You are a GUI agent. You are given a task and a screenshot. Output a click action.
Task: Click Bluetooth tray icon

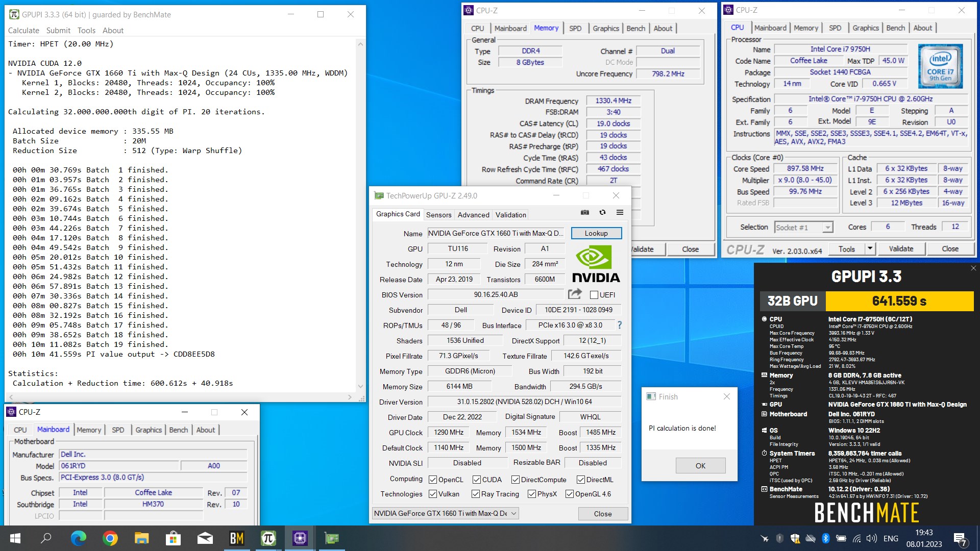coord(825,538)
